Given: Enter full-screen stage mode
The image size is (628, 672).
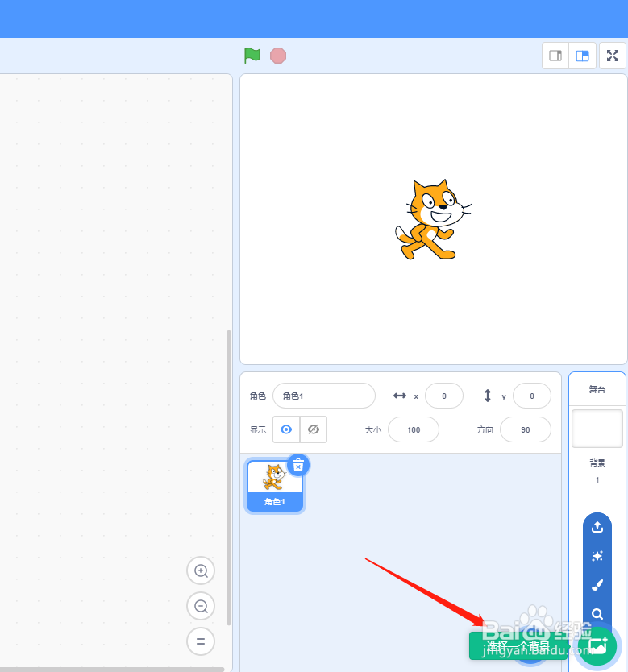Looking at the screenshot, I should [x=613, y=56].
